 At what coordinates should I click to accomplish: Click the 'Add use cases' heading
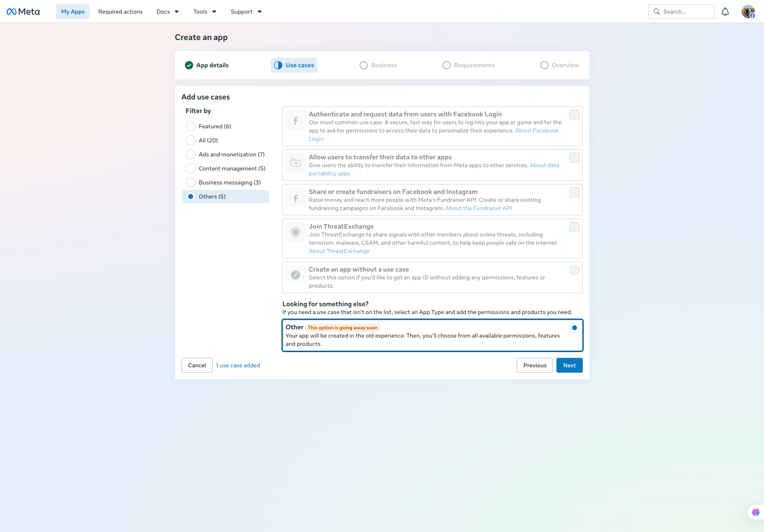point(206,97)
